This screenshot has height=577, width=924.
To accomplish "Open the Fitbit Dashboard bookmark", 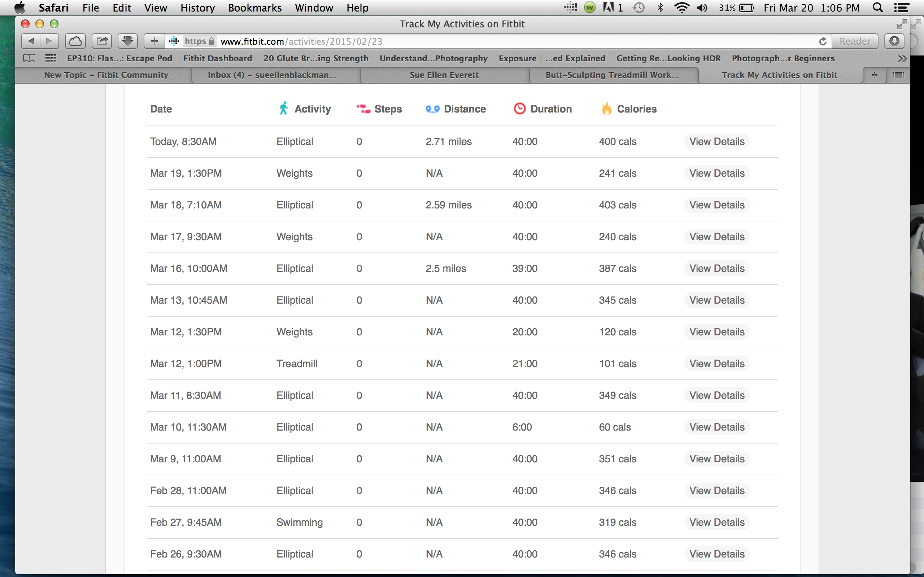I will (x=217, y=58).
